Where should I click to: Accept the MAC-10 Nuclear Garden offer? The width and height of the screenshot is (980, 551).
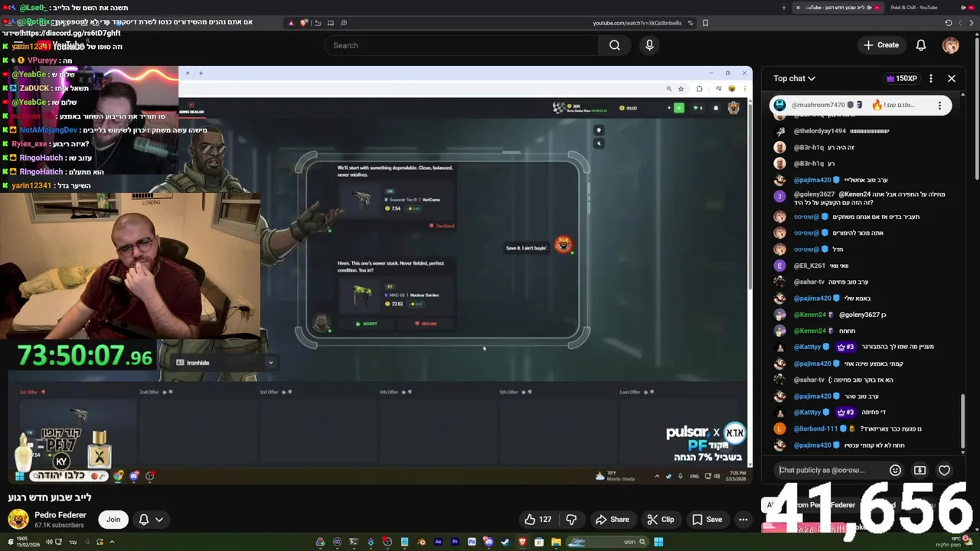tap(367, 324)
